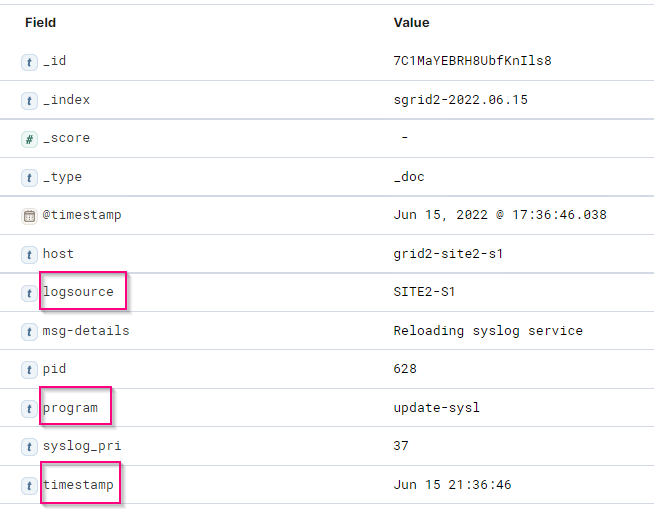
Task: Click the text type icon beside logsource
Action: click(29, 292)
